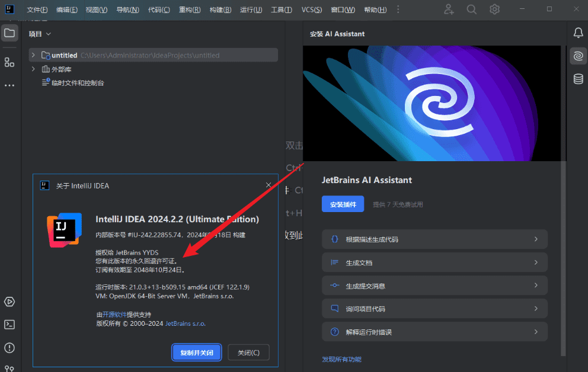
Task: Open the 文件(F) menu
Action: [x=37, y=9]
